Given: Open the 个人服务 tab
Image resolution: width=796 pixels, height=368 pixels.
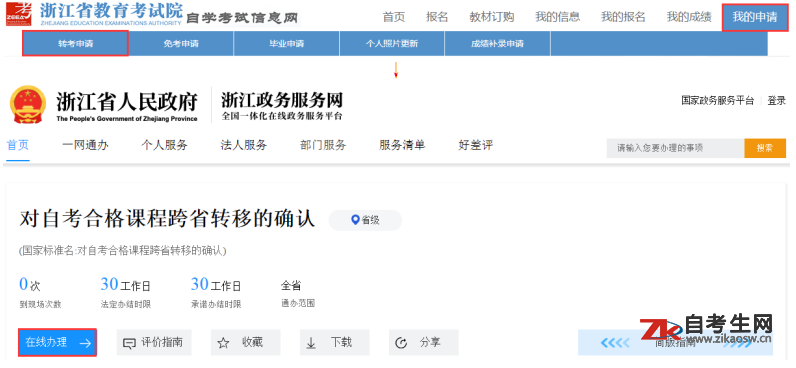Looking at the screenshot, I should click(164, 145).
